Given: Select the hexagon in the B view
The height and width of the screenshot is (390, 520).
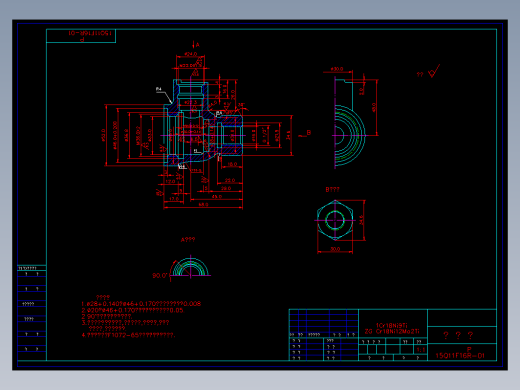Looking at the screenshot, I should [335, 220].
